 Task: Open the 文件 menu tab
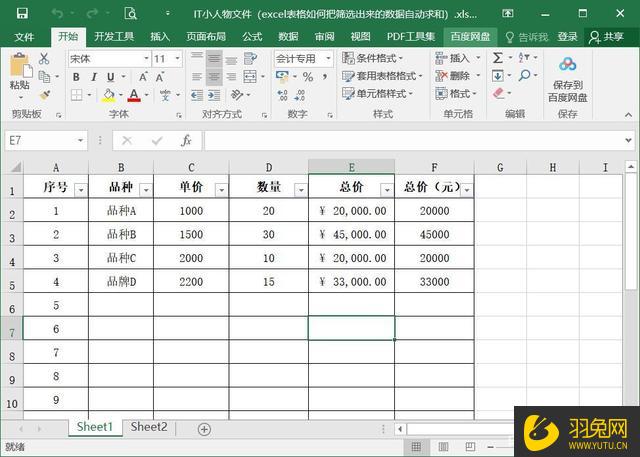pos(24,37)
